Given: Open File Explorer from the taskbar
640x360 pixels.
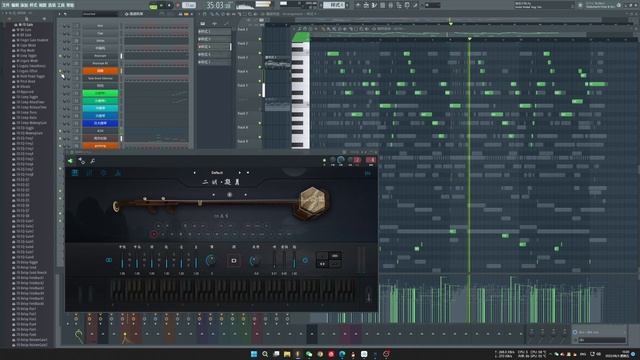Looking at the screenshot, I should point(287,354).
